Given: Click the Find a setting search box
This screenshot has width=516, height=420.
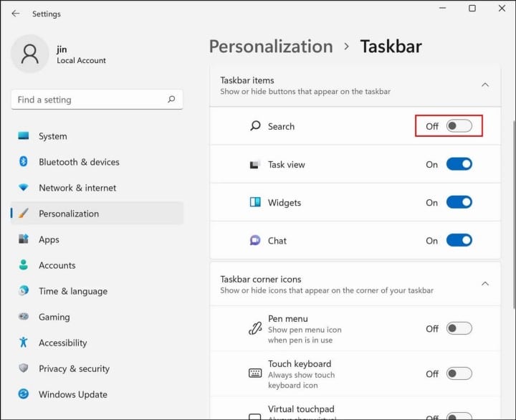Looking at the screenshot, I should coord(97,100).
